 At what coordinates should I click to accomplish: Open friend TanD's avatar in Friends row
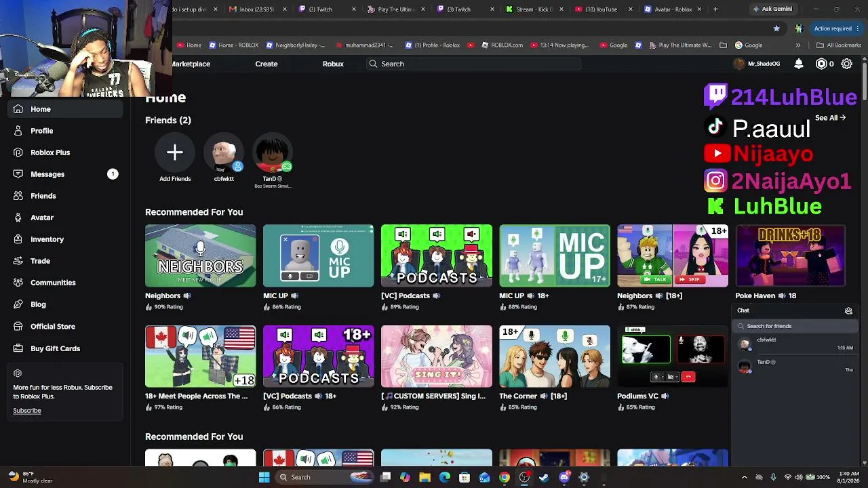273,152
